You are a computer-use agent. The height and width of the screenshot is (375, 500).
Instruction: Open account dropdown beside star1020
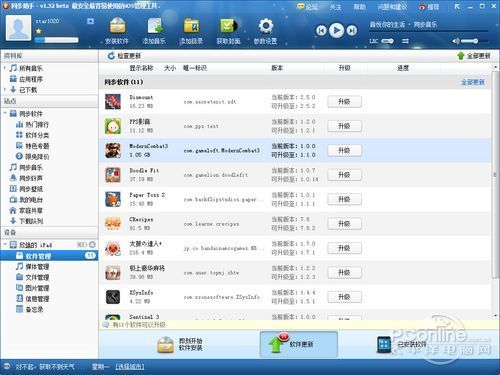click(90, 21)
